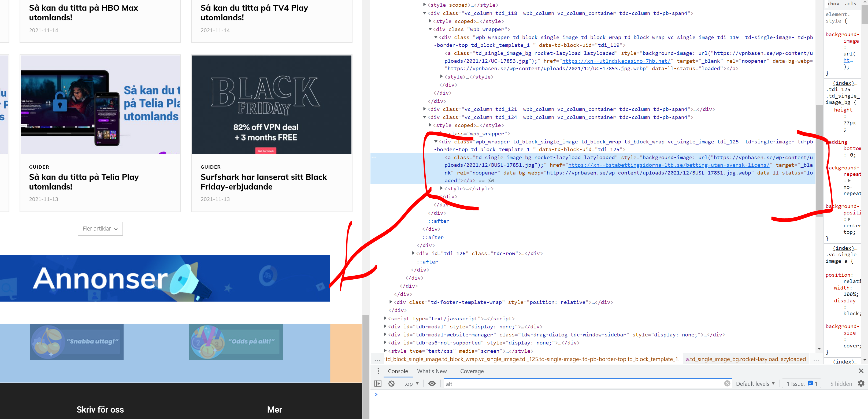This screenshot has height=419, width=868.
Task: Open the Telia Play utomlands article title
Action: (x=84, y=182)
